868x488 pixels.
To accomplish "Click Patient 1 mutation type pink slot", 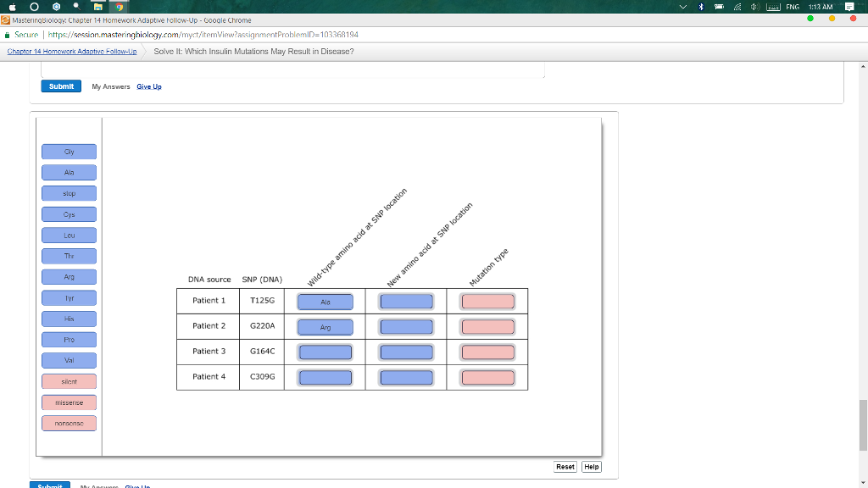I will click(487, 302).
